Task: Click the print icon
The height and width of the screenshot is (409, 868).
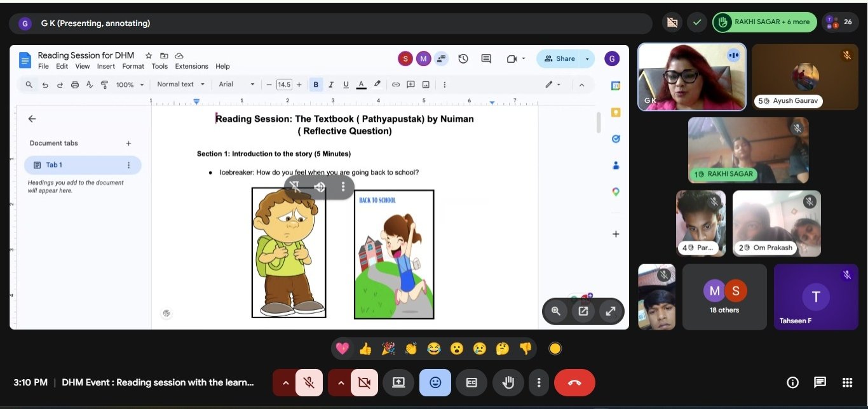Action: (75, 84)
